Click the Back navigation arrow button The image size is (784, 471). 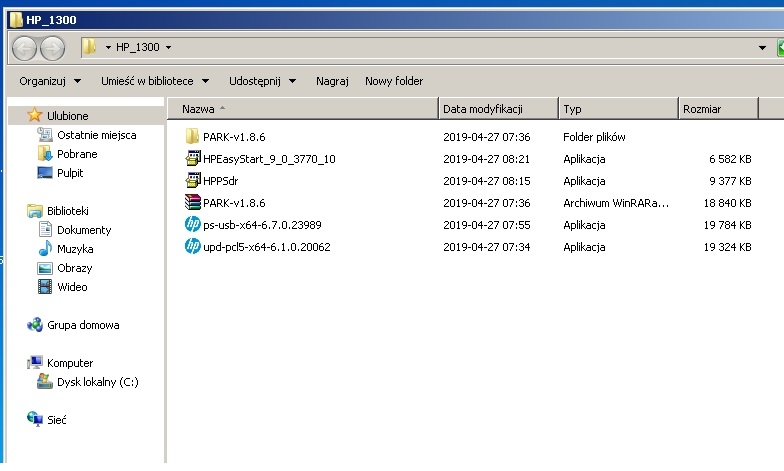[x=24, y=48]
